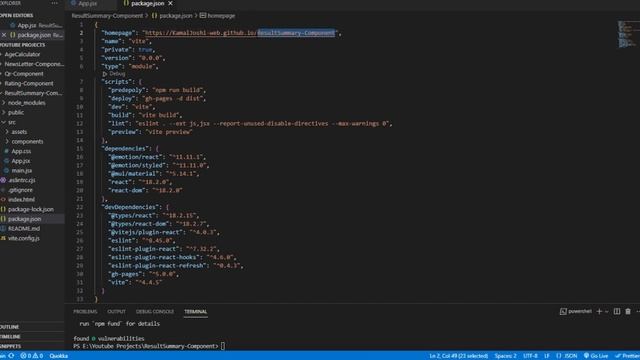
Task: Open README.md in the explorer
Action: pos(24,229)
